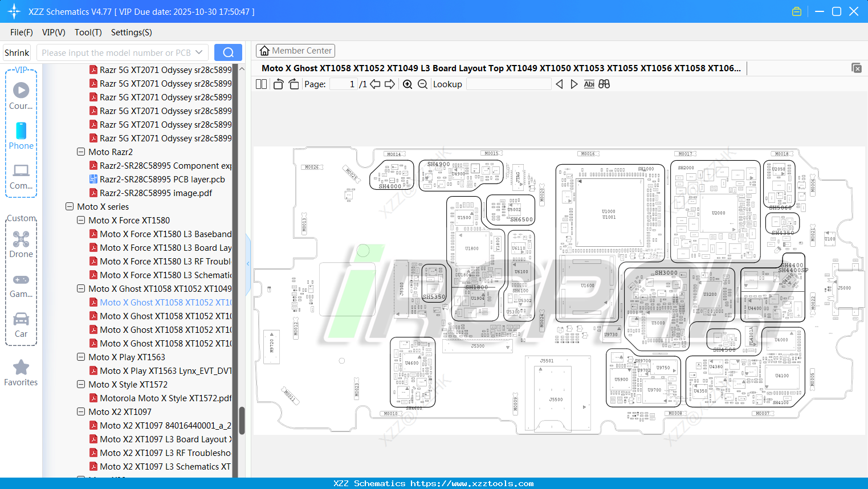The width and height of the screenshot is (868, 489).
Task: Toggle the Abi text search option
Action: [589, 84]
